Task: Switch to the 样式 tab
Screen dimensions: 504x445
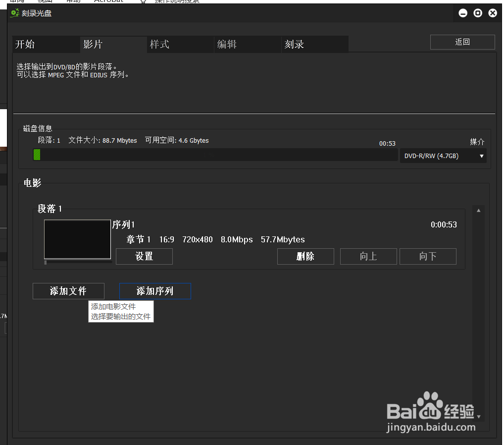Action: (x=159, y=44)
